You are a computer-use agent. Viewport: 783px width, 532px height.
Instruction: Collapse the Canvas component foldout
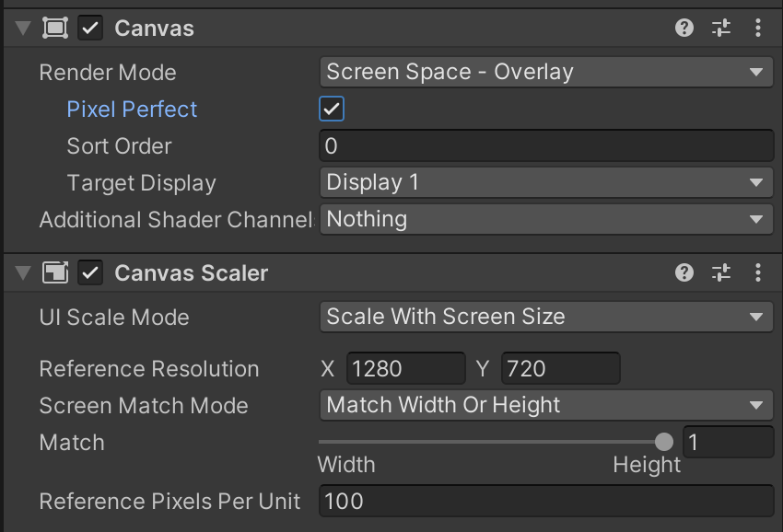pos(23,28)
